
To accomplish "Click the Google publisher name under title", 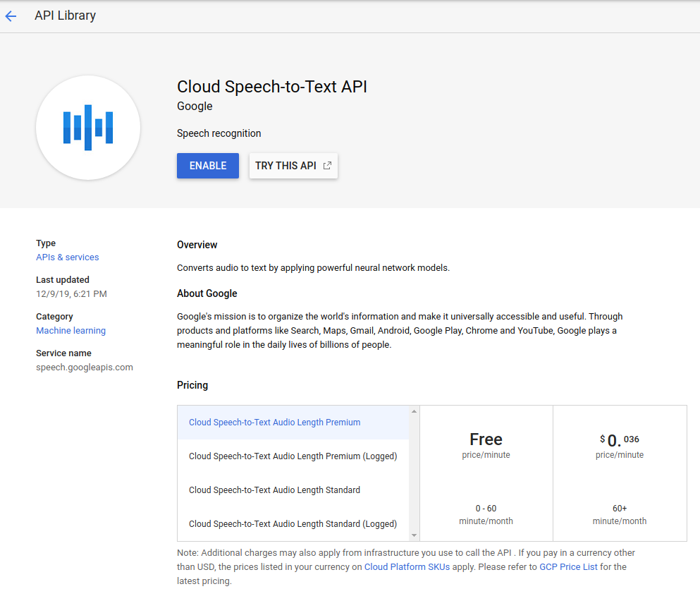I will [195, 107].
